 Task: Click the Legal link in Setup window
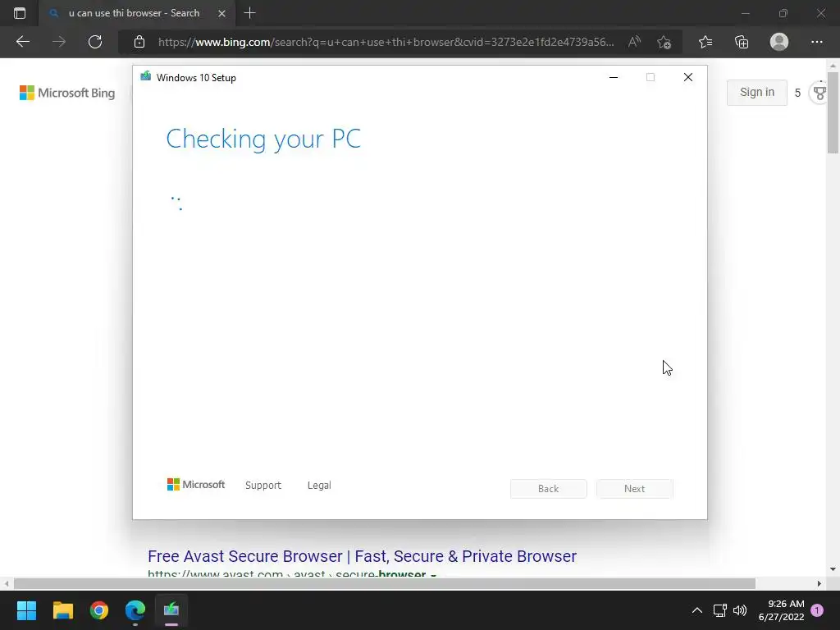tap(319, 486)
